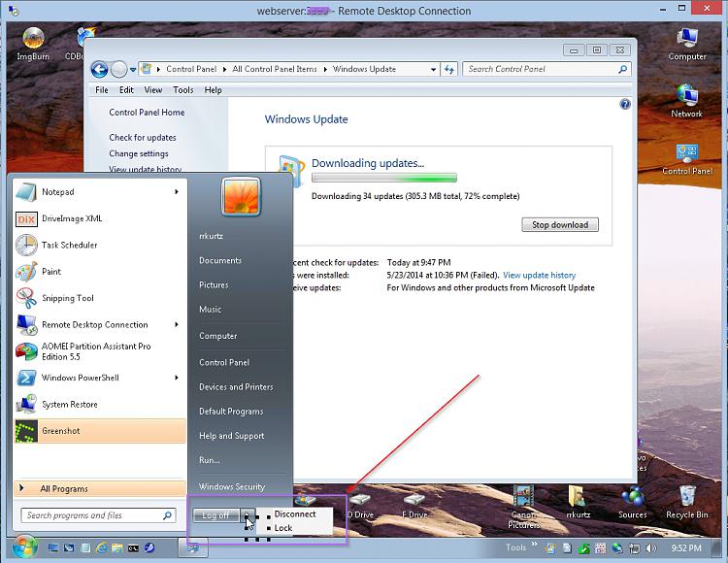This screenshot has height=563, width=728.
Task: Click the network globe tray icon
Action: (617, 548)
